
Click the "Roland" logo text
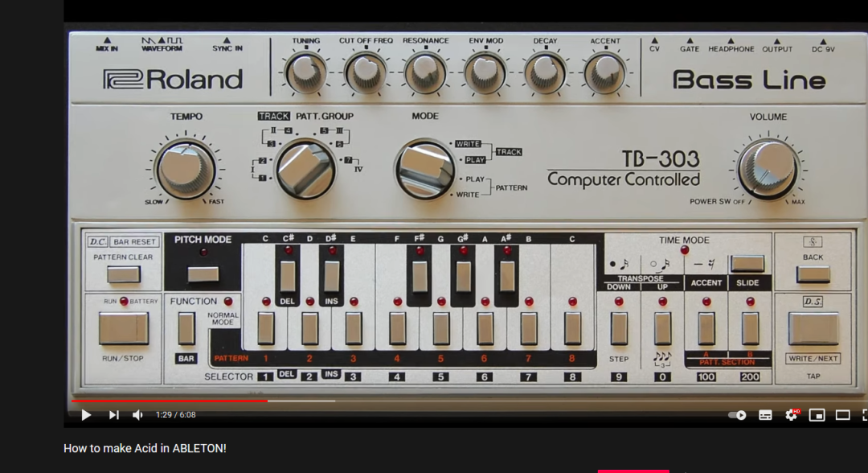(173, 79)
